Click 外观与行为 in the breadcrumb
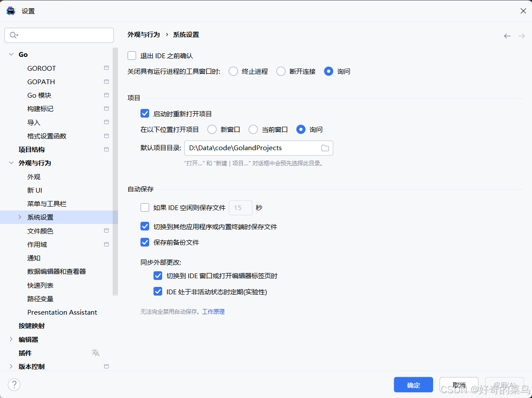Viewport: 532px width, 398px height. pos(144,35)
